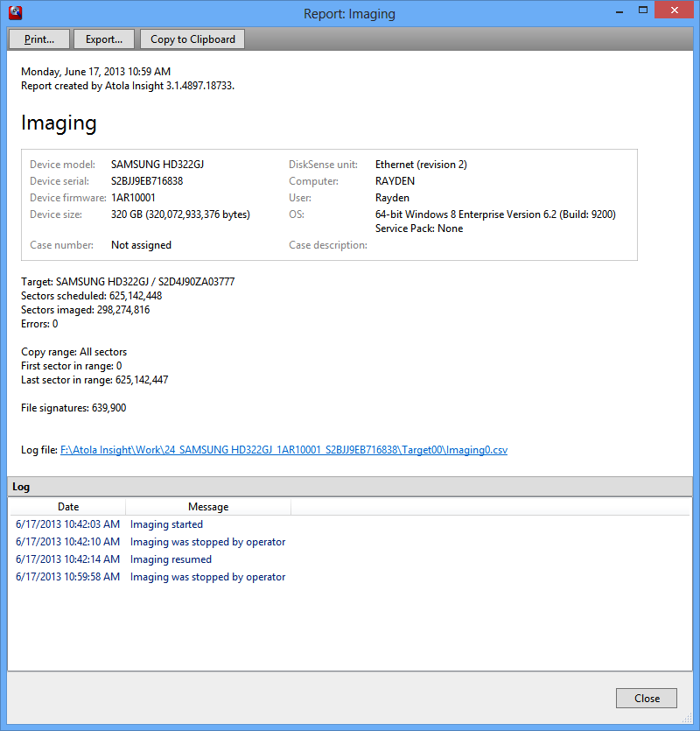Click Computer name RAYDEN

click(395, 181)
